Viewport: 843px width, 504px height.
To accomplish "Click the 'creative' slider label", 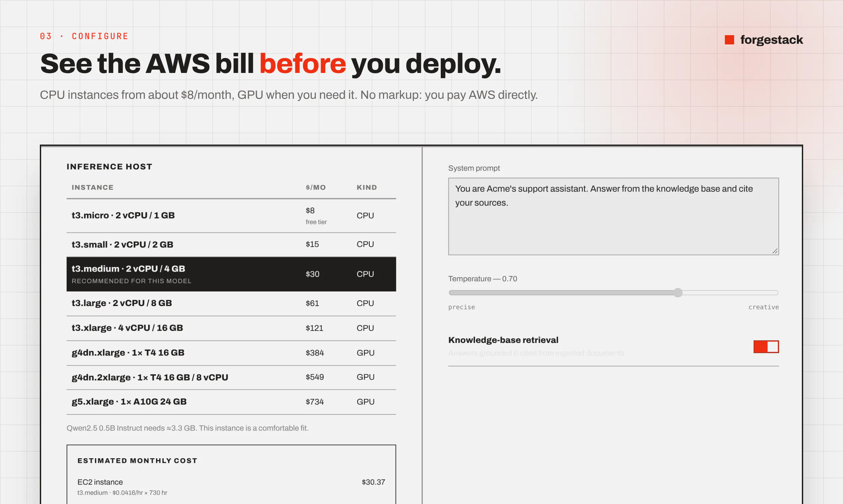I will 763,307.
